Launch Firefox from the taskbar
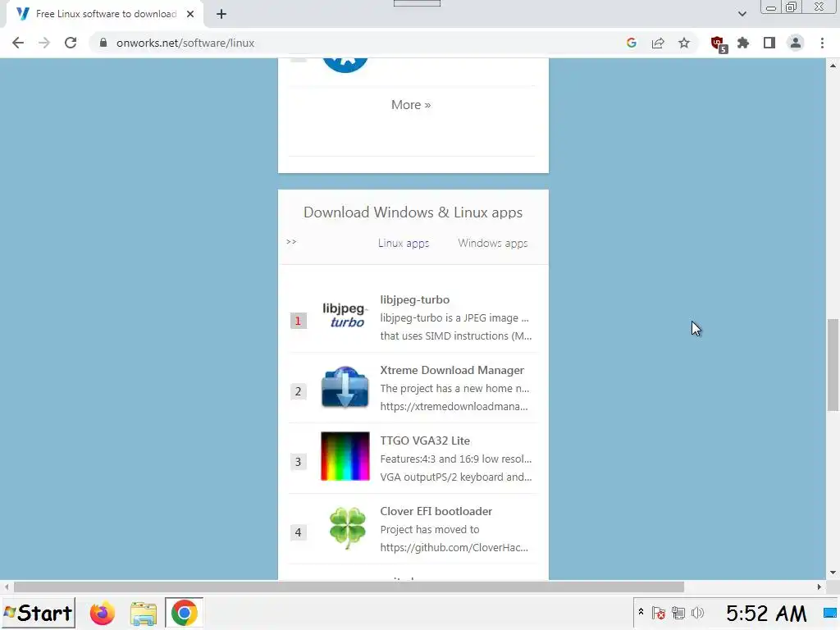 pos(103,614)
